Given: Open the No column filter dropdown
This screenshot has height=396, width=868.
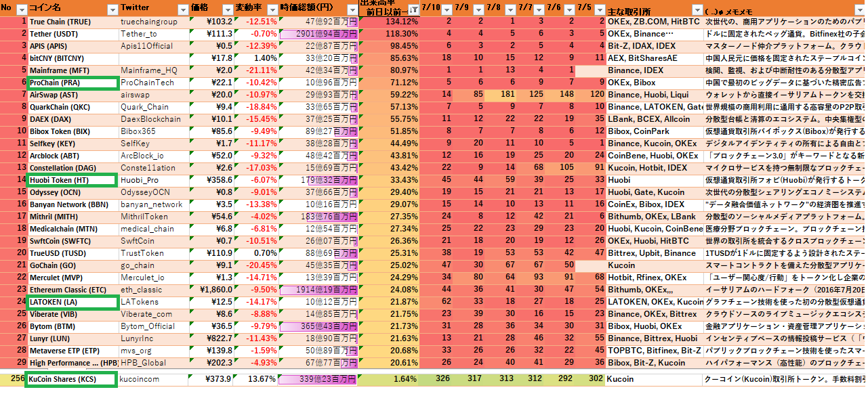Looking at the screenshot, I should [21, 9].
